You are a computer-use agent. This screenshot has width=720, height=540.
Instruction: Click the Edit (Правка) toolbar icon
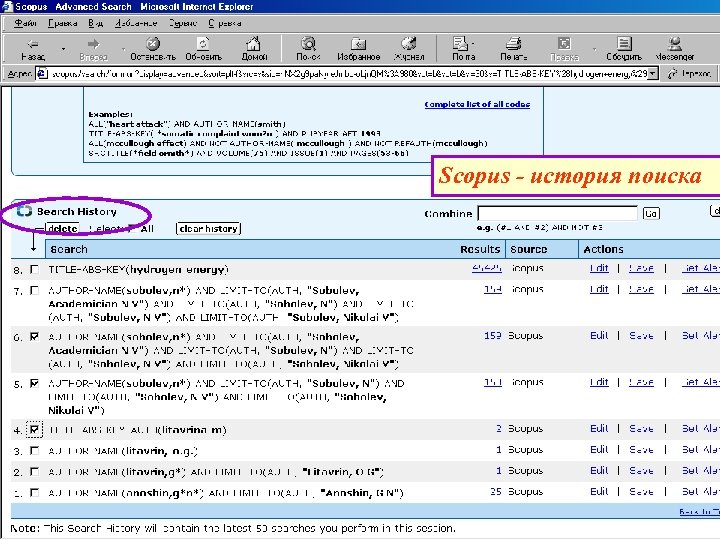click(x=564, y=44)
